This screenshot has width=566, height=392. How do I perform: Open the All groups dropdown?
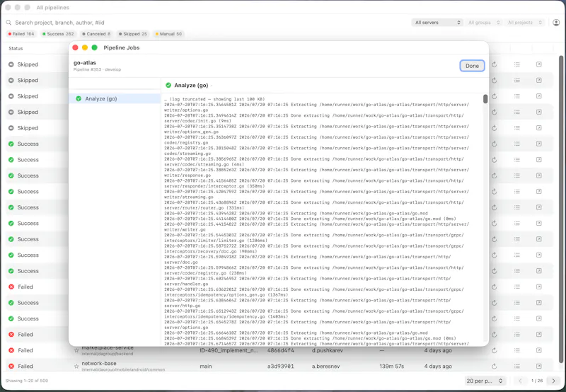pyautogui.click(x=484, y=23)
